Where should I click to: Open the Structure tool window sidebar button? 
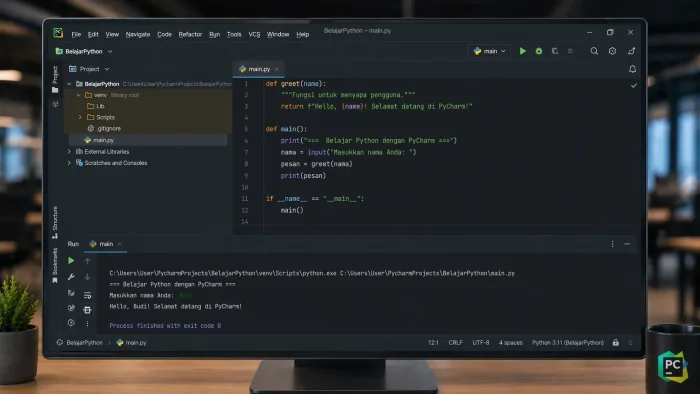55,222
